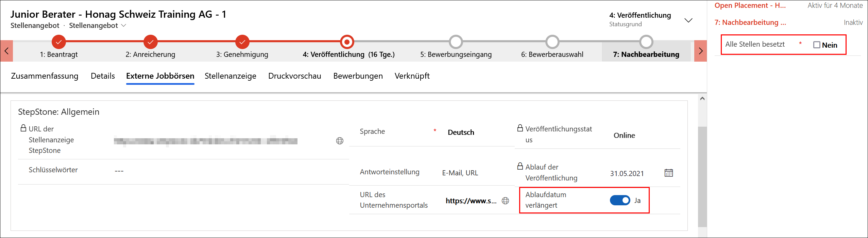Click the active Veröffentlichung stage circle
Screen dimensions: 868x238
347,42
